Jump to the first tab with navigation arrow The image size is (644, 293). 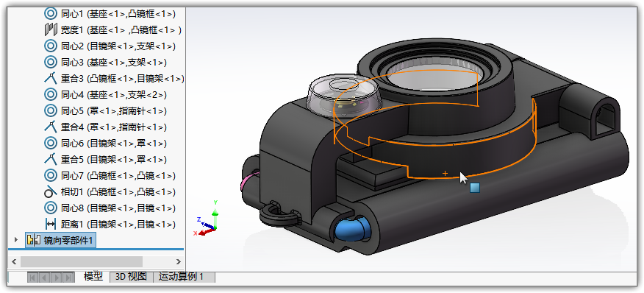[x=34, y=278]
